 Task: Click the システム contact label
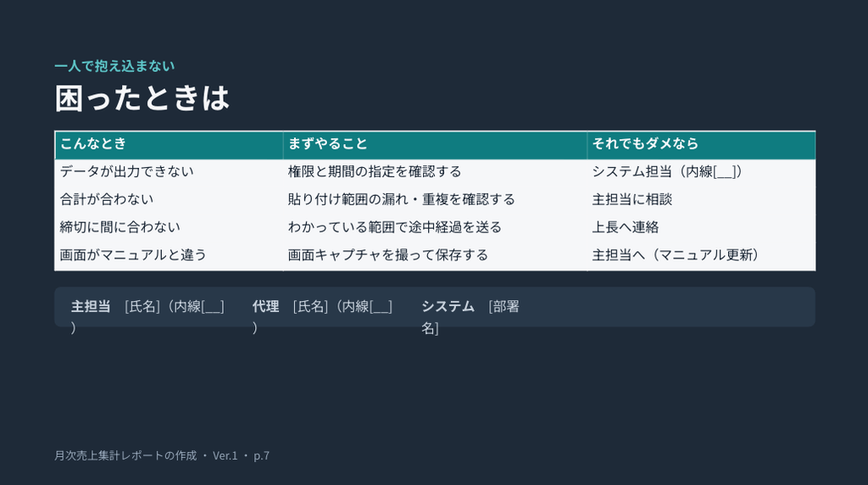[x=448, y=307]
